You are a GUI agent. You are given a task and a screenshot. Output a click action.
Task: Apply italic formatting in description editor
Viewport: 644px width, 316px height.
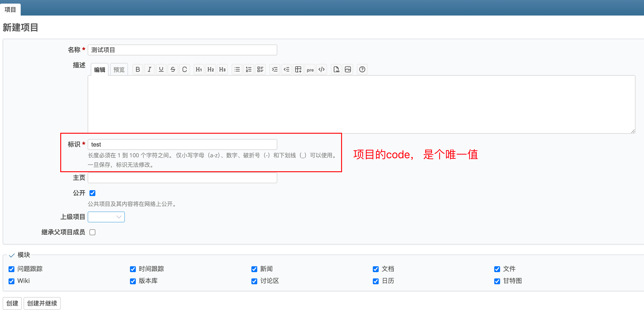[150, 69]
